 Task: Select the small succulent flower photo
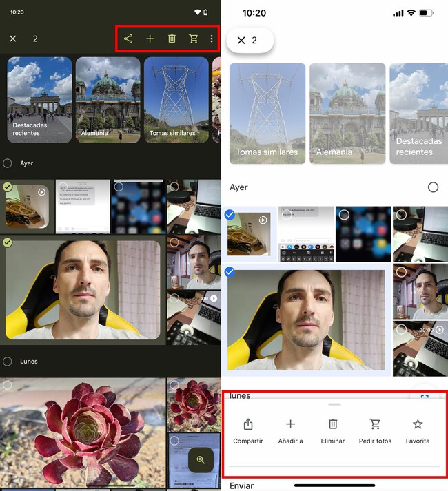(x=174, y=385)
